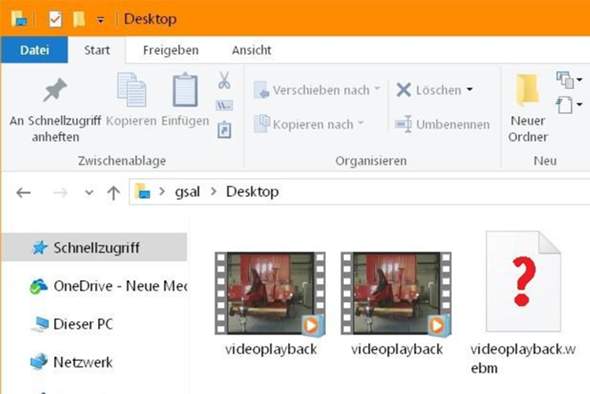Image resolution: width=590 pixels, height=394 pixels.
Task: Click the Zwischenablage group label
Action: point(122,161)
